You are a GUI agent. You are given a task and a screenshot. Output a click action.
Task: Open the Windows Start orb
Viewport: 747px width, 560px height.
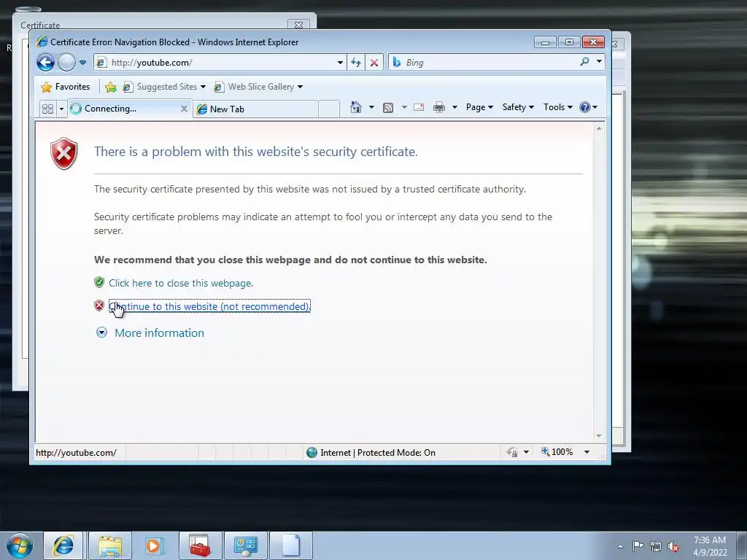(20, 545)
